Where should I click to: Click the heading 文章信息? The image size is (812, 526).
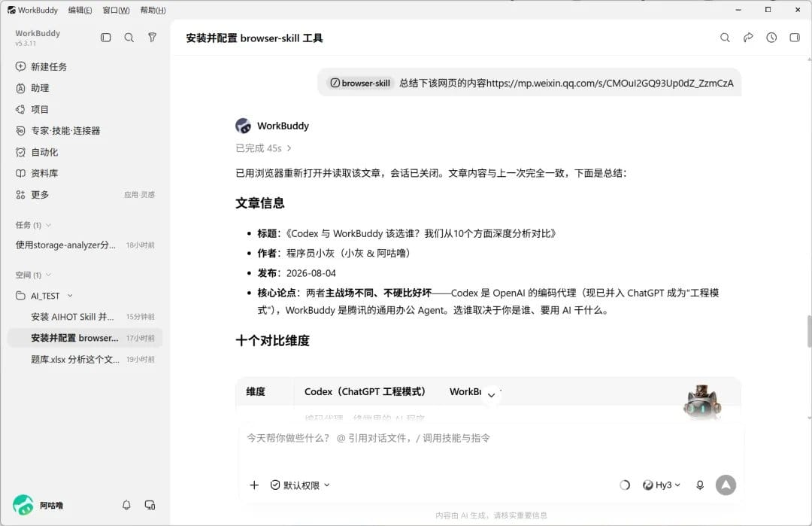260,202
